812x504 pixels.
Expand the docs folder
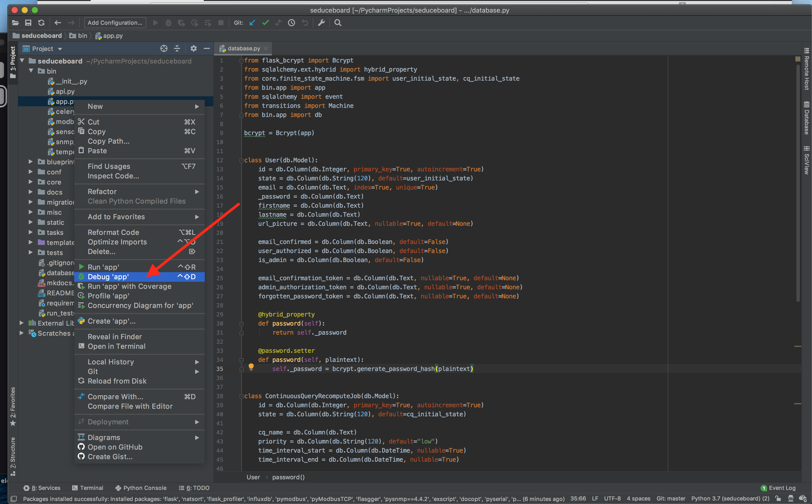(x=31, y=192)
